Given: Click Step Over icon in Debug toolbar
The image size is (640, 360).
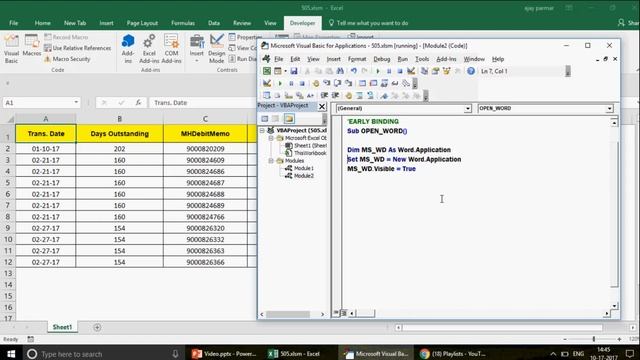Looking at the screenshot, I should (338, 84).
